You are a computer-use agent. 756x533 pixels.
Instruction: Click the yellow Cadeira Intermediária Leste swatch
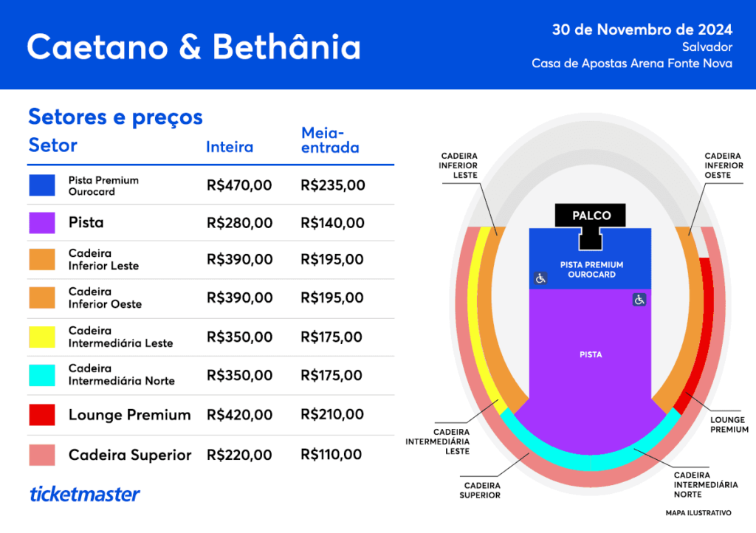[x=42, y=337]
